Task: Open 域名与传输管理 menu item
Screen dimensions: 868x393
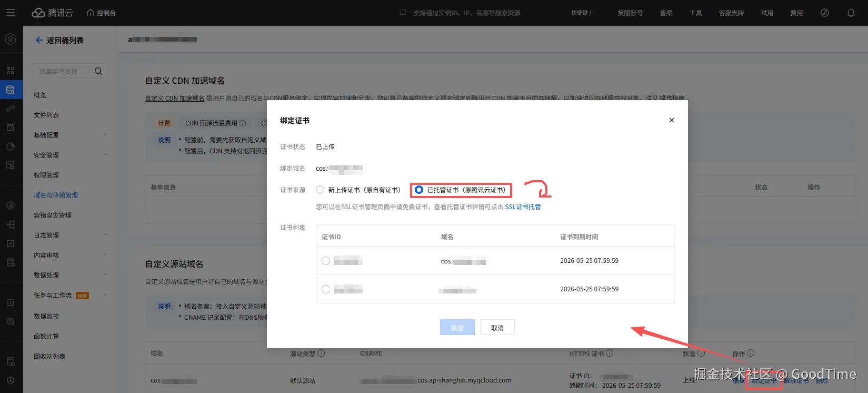Action: (x=56, y=195)
